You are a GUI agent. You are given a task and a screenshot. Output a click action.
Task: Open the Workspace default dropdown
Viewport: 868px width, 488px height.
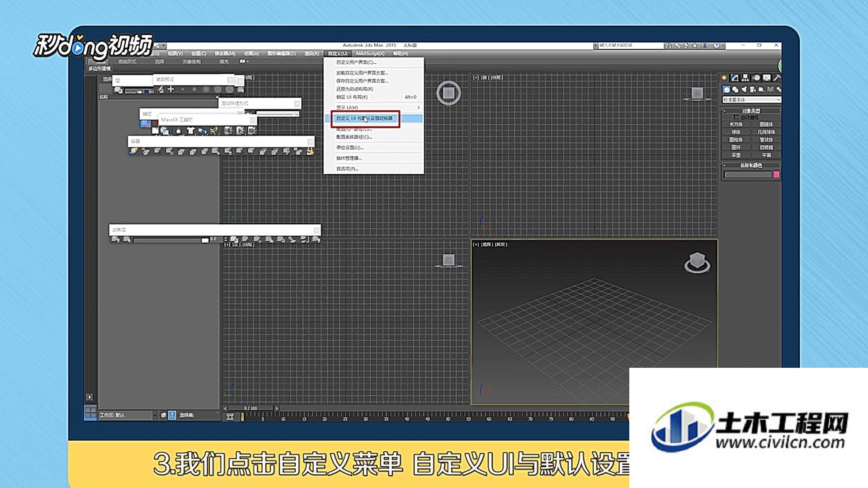pyautogui.click(x=128, y=415)
